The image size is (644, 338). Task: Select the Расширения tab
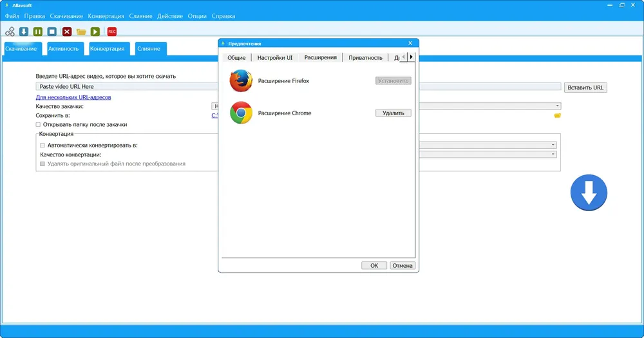coord(320,57)
